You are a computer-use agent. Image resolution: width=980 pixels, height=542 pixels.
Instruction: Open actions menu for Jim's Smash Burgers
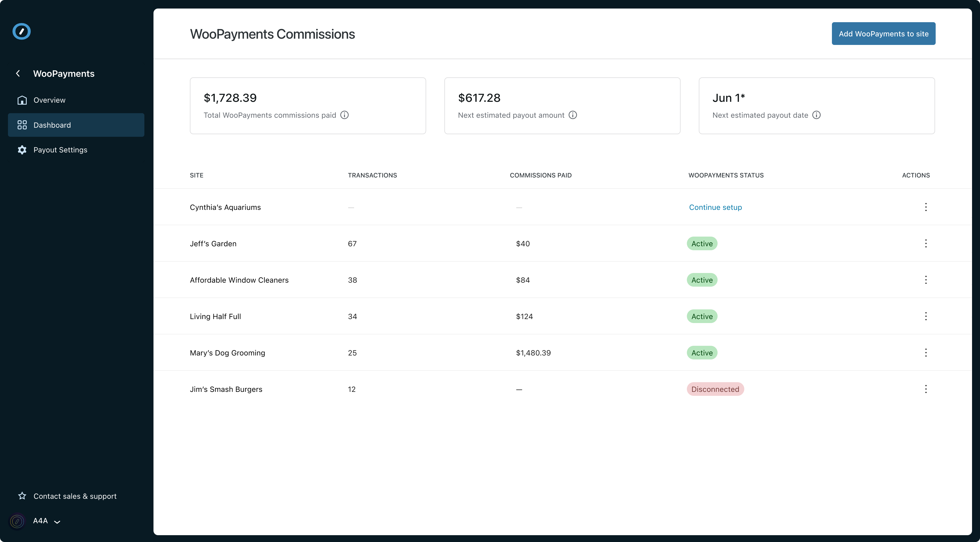(x=926, y=389)
